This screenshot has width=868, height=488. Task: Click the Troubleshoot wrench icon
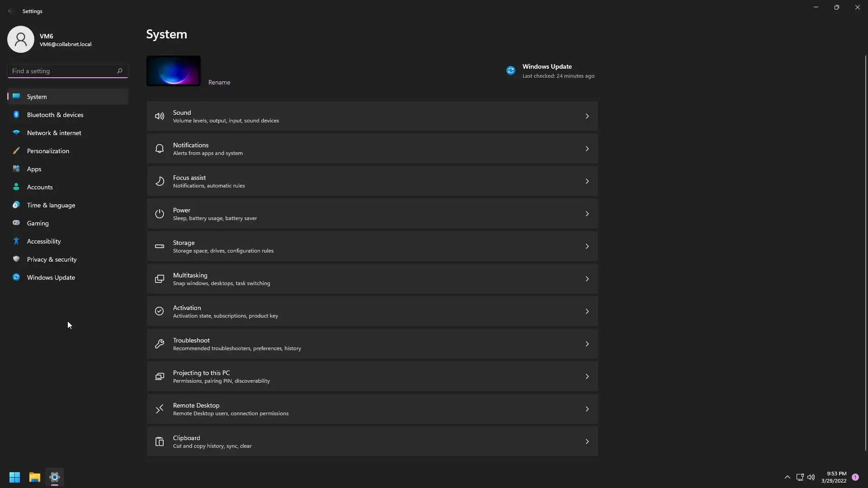[159, 344]
